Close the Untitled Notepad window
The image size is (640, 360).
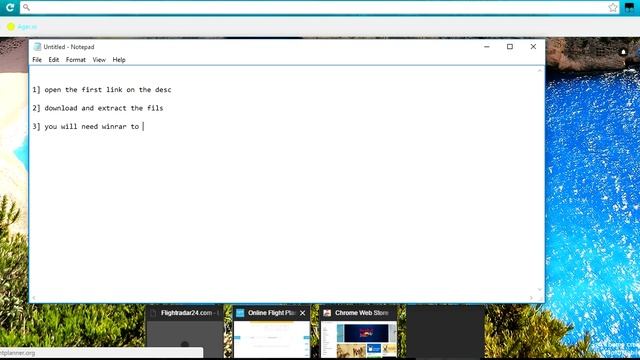pyautogui.click(x=533, y=47)
